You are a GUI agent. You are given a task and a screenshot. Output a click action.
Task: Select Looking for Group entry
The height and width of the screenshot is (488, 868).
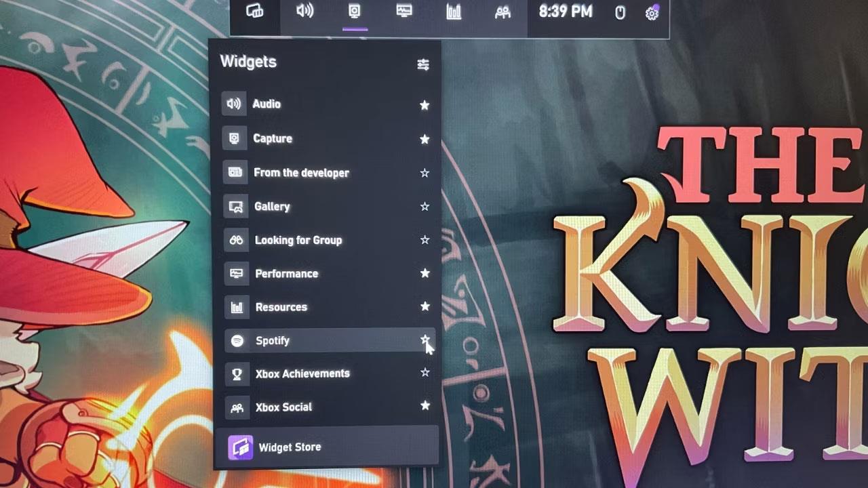click(x=330, y=240)
